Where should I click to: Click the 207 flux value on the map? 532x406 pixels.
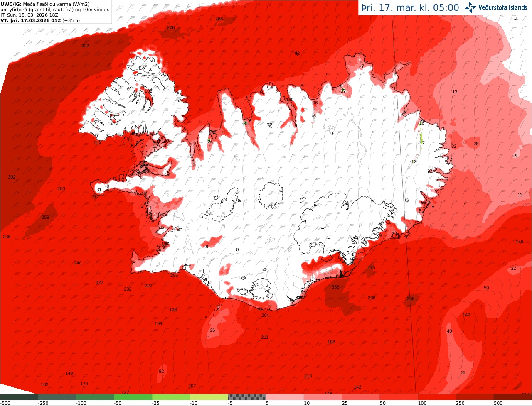tap(192, 386)
